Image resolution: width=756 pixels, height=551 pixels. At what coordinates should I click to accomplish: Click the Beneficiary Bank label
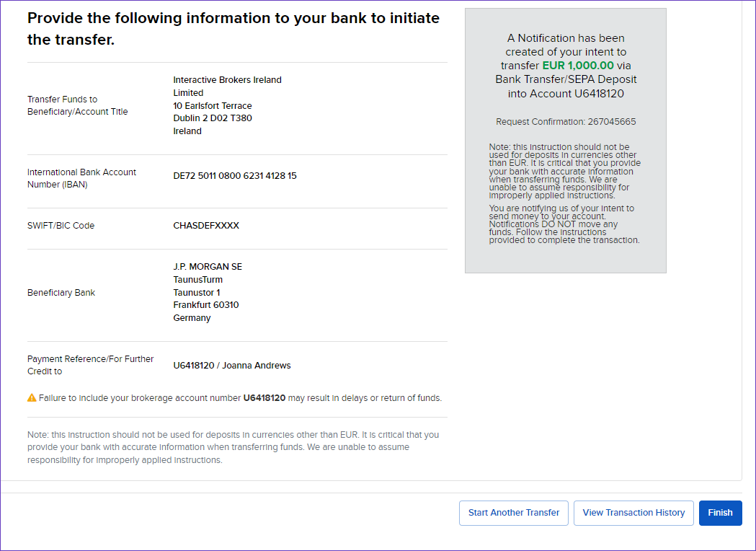(x=61, y=293)
